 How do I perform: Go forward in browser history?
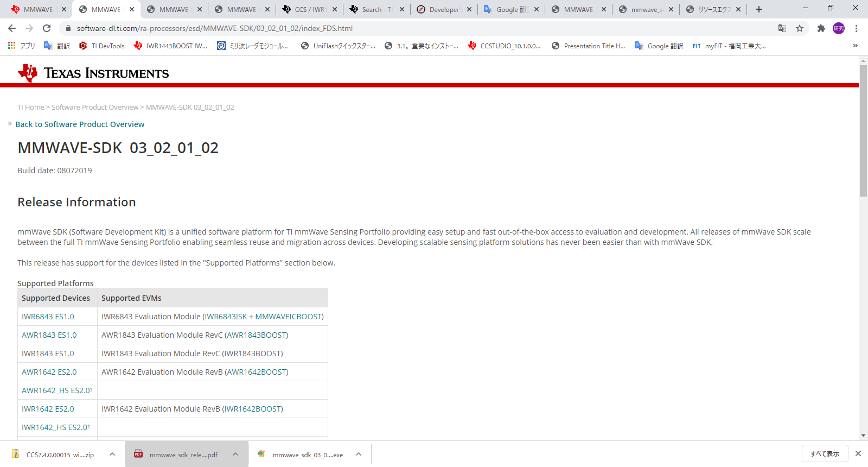(x=29, y=28)
